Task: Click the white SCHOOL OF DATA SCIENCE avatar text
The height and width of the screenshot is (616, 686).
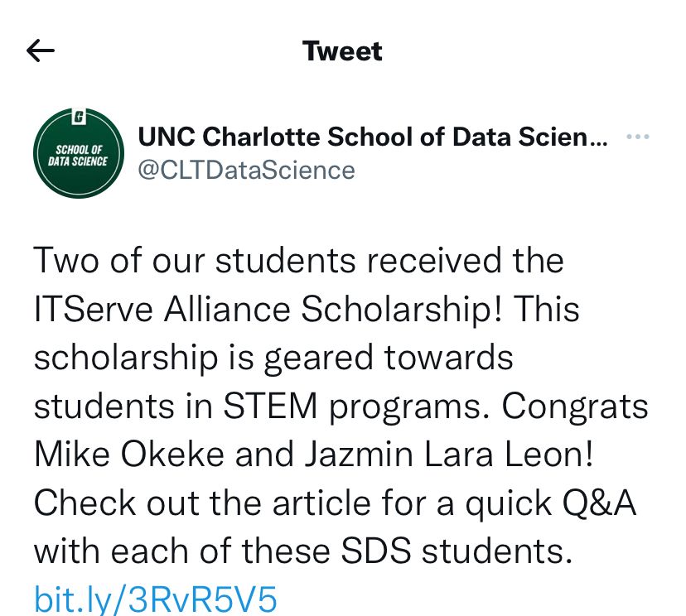Action: pyautogui.click(x=78, y=155)
